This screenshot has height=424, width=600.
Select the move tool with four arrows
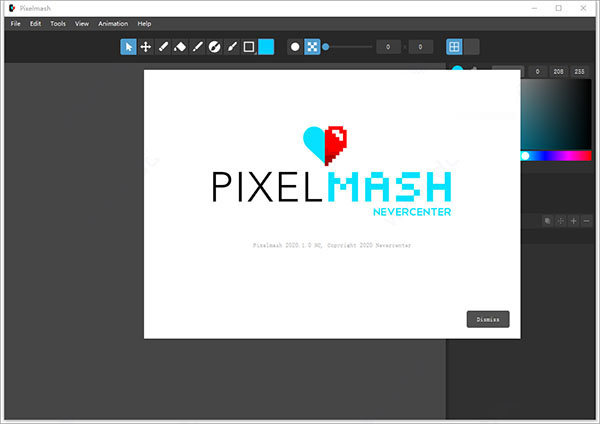pyautogui.click(x=145, y=47)
